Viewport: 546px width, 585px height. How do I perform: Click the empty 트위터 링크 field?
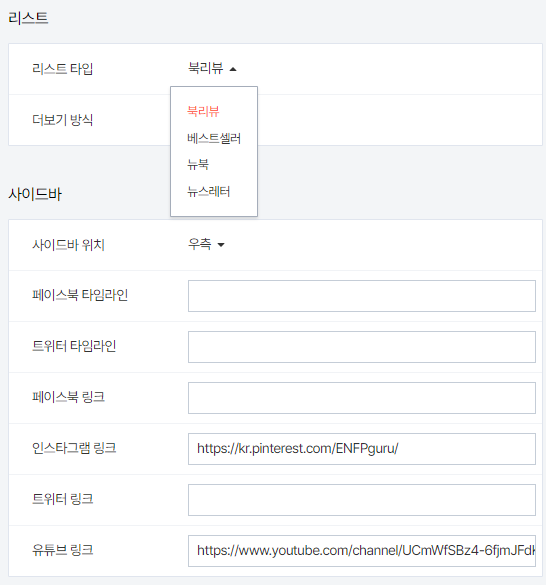coord(362,500)
